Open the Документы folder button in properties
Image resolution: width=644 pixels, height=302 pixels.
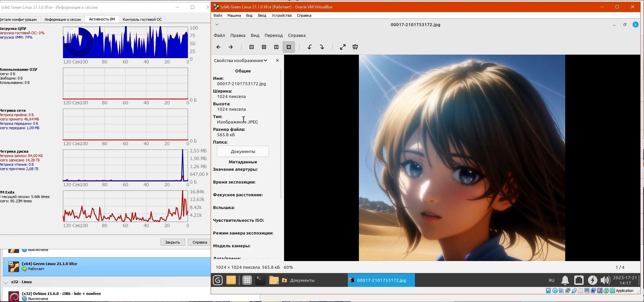pyautogui.click(x=243, y=151)
